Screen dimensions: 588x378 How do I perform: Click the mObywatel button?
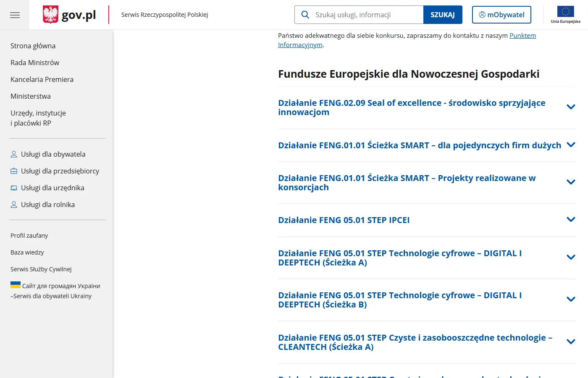[x=501, y=15]
